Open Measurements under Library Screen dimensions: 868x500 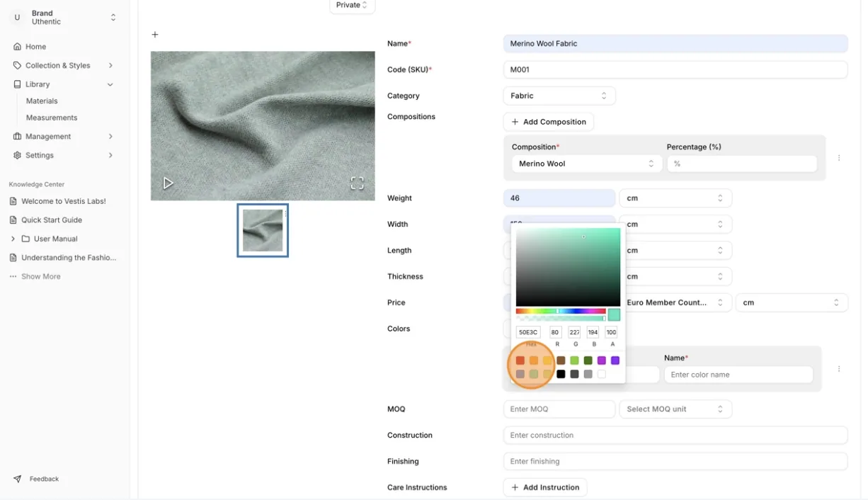pyautogui.click(x=52, y=118)
